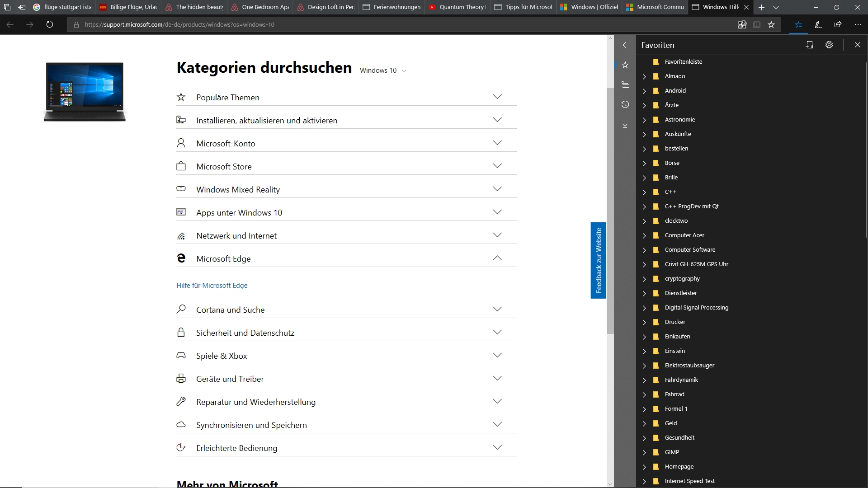Expand Synchronisieren und Speichern category
Image resolution: width=868 pixels, height=488 pixels.
346,425
